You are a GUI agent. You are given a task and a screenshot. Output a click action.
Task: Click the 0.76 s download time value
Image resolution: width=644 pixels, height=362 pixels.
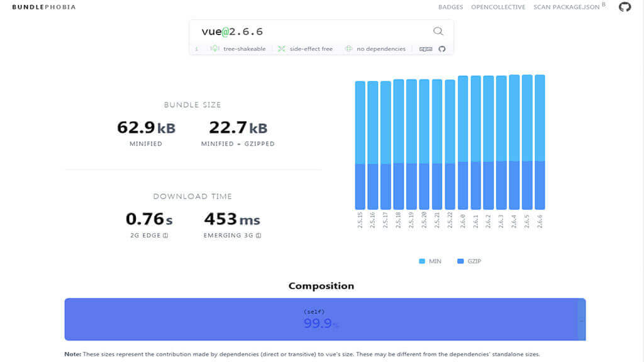click(x=149, y=219)
